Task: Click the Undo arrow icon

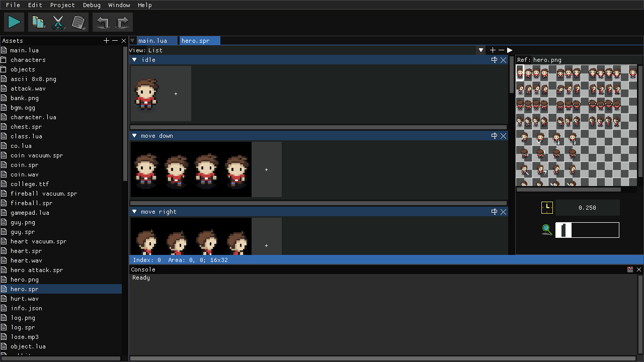Action: [102, 22]
